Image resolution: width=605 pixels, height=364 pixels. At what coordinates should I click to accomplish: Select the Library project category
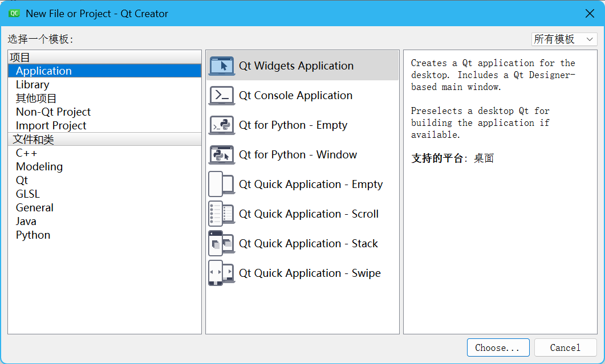(104, 85)
